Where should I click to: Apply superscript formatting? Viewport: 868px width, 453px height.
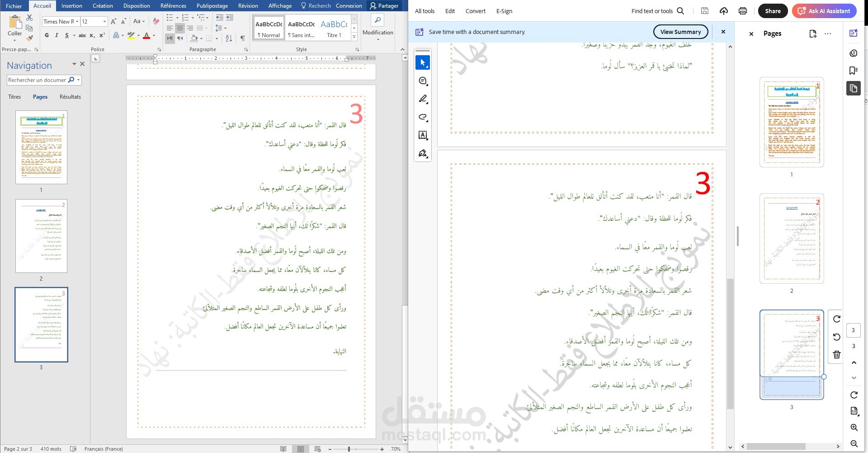coord(102,35)
